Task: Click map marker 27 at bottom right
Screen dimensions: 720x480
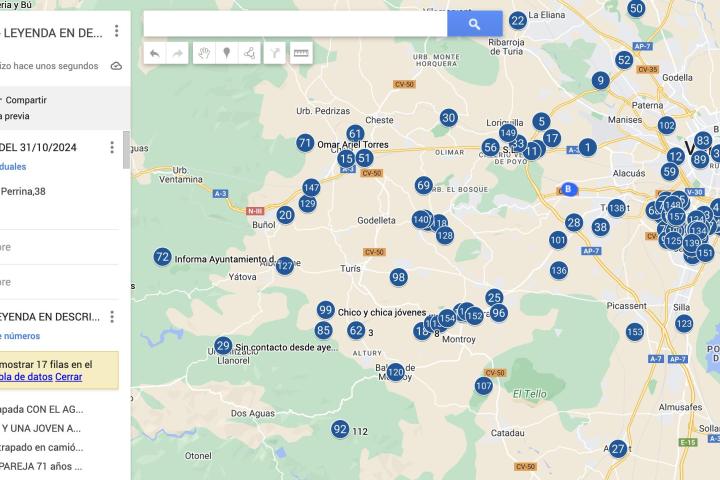Action: [618, 449]
